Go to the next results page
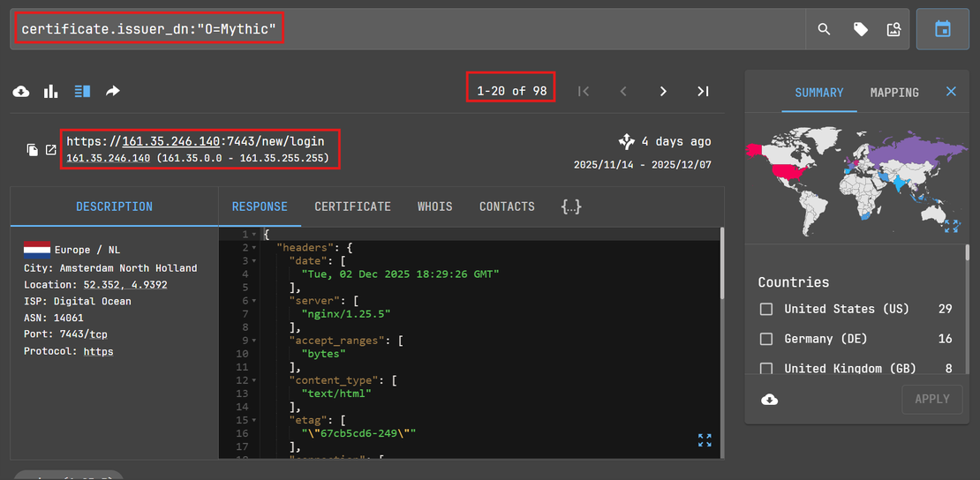 click(x=663, y=91)
